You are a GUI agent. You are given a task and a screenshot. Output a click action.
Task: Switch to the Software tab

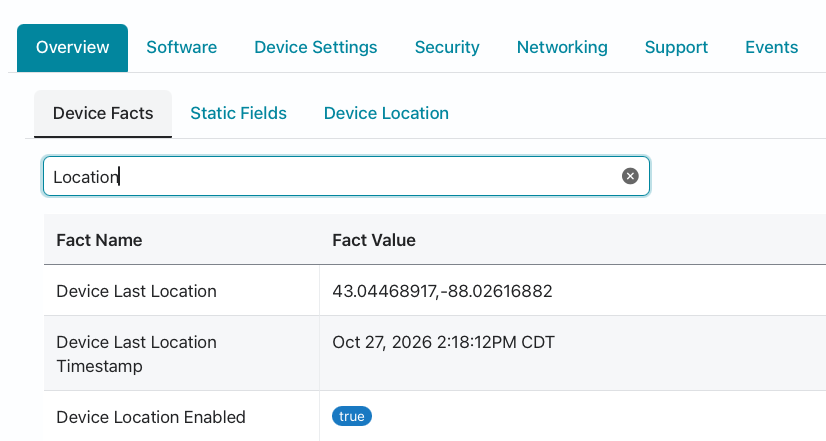(x=182, y=47)
